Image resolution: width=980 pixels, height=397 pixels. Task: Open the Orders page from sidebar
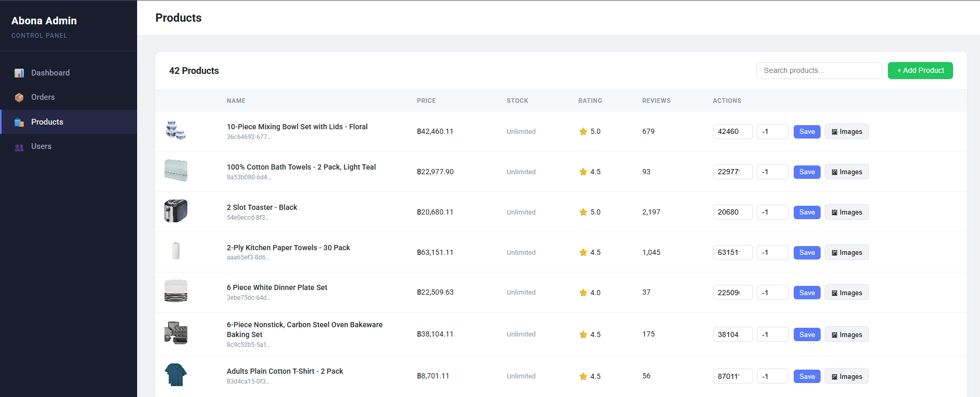pyautogui.click(x=43, y=97)
